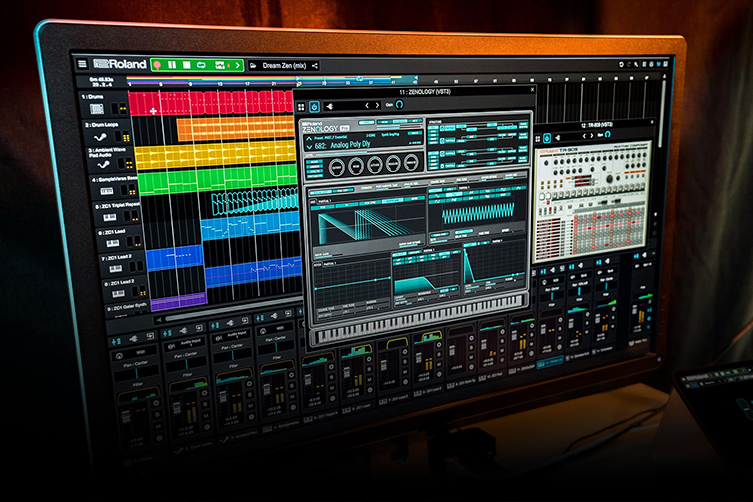Image resolution: width=753 pixels, height=502 pixels.
Task: Close the ZENOLOGY plugin window
Action: [532, 90]
